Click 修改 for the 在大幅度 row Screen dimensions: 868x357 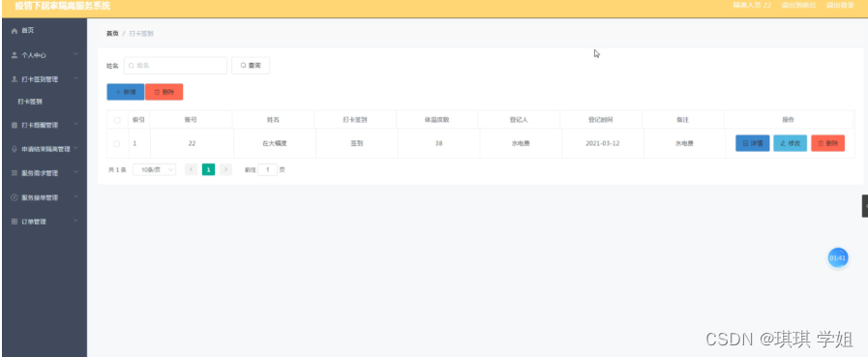tap(790, 143)
